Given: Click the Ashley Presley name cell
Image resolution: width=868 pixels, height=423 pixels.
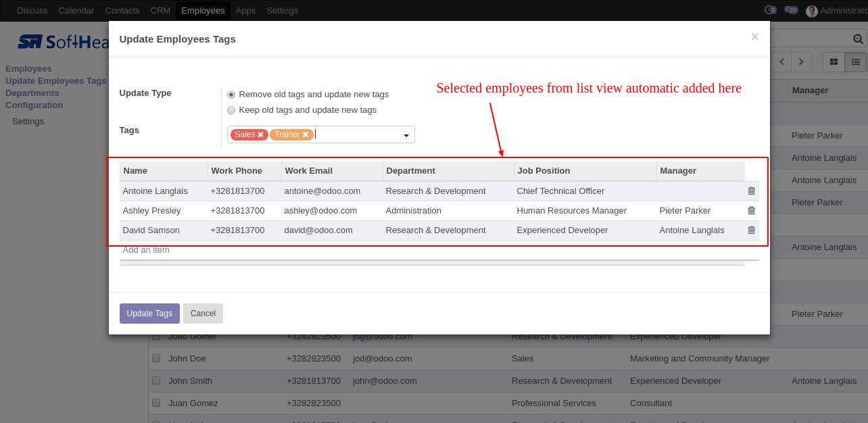Looking at the screenshot, I should click(x=163, y=211).
